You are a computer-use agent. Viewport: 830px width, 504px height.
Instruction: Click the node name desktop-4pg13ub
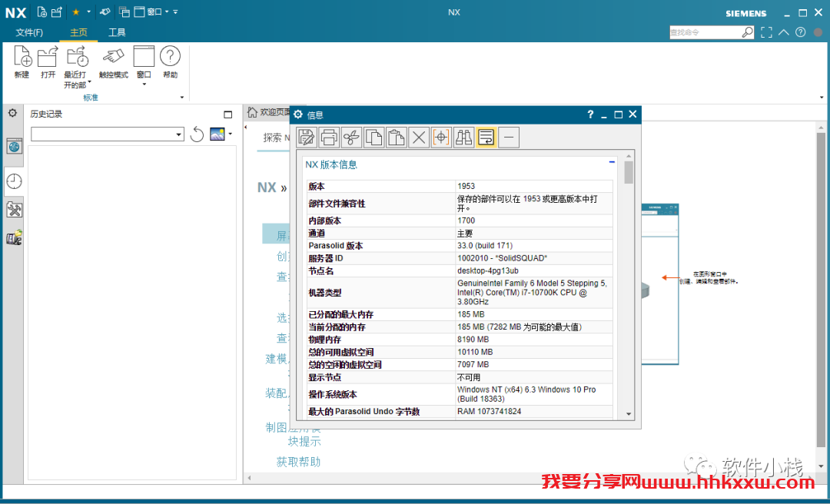click(488, 270)
